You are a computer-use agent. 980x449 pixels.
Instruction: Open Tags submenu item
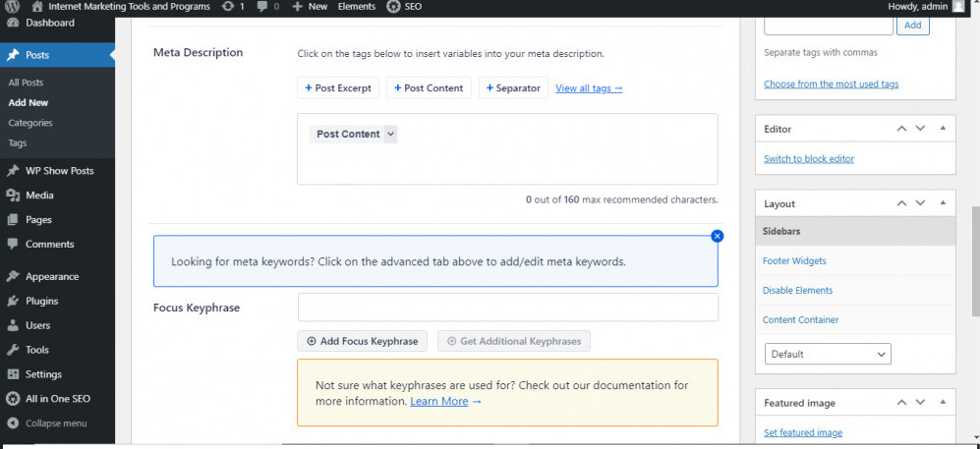click(x=18, y=143)
